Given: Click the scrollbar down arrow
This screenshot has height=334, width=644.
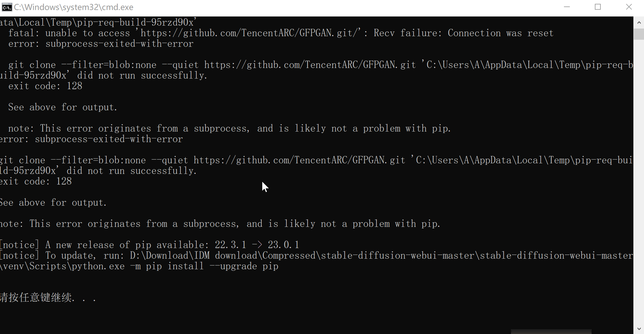Looking at the screenshot, I should [639, 328].
